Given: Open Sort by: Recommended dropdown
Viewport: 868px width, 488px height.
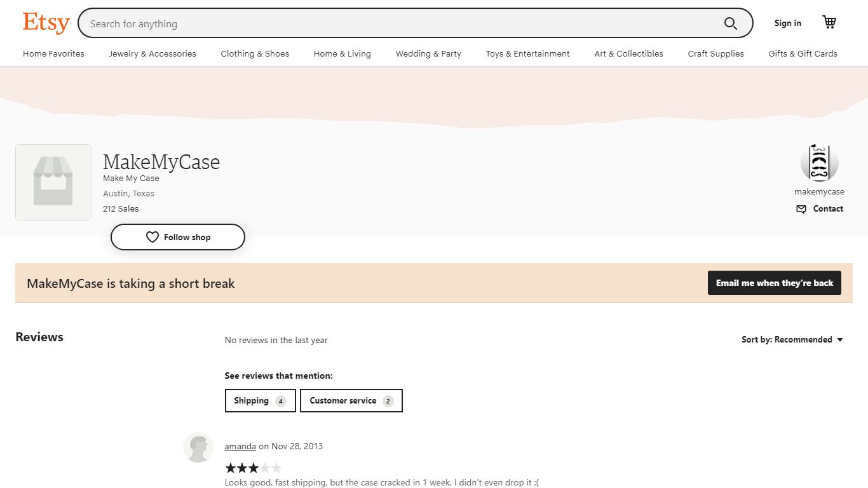Looking at the screenshot, I should (x=792, y=339).
